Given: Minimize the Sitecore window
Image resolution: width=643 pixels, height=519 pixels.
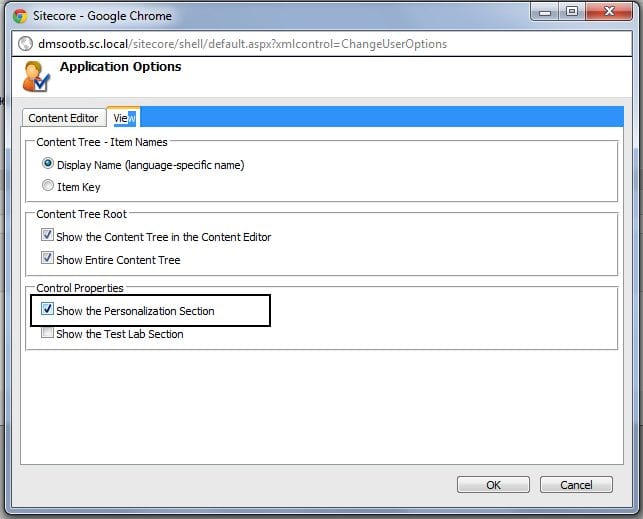Looking at the screenshot, I should click(545, 12).
